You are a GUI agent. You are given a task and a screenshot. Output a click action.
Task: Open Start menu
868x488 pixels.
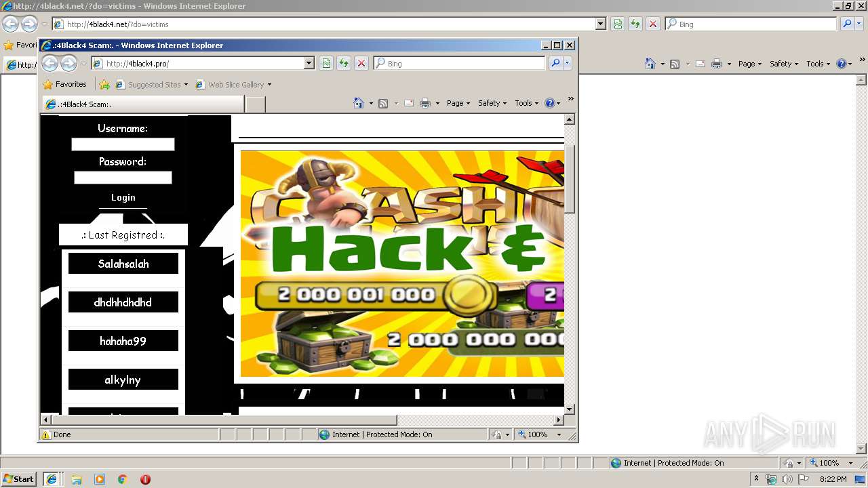(18, 479)
